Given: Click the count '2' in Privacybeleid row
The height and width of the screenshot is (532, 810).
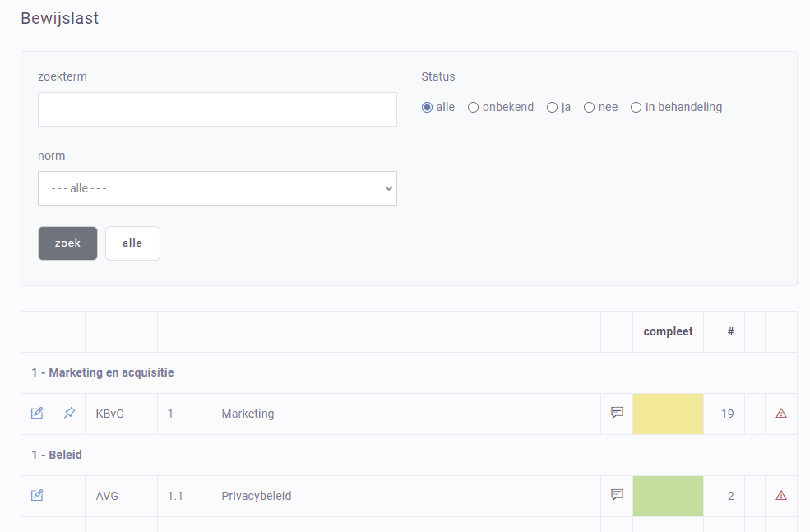Looking at the screenshot, I should tap(730, 496).
